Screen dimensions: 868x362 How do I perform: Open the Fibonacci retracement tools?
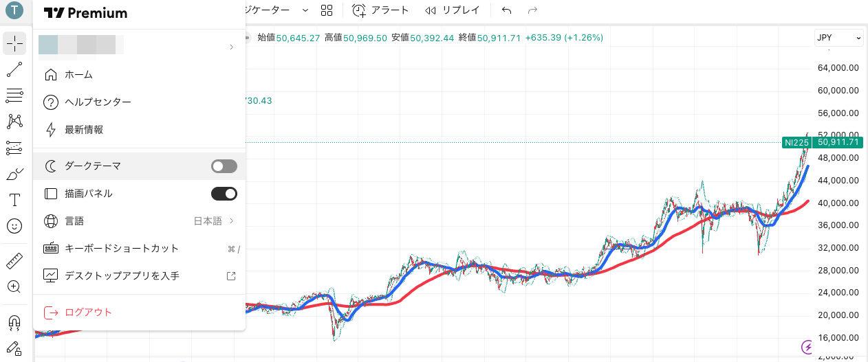(14, 95)
